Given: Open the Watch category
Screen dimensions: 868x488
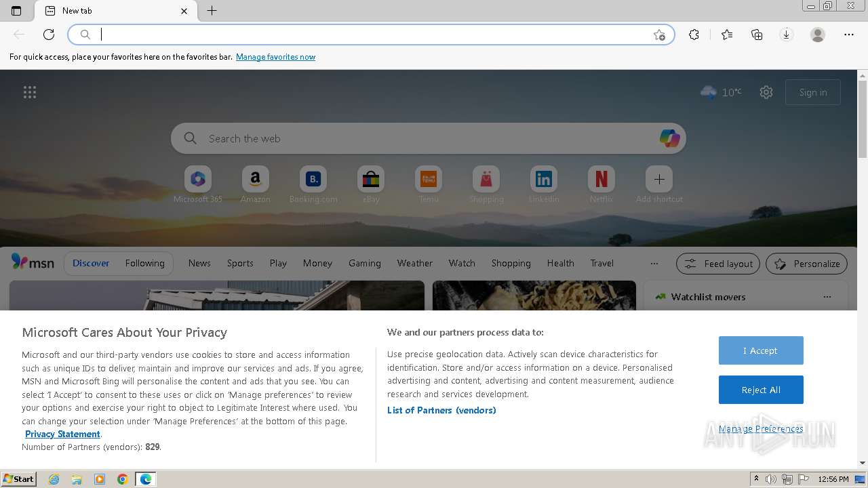Looking at the screenshot, I should [462, 263].
